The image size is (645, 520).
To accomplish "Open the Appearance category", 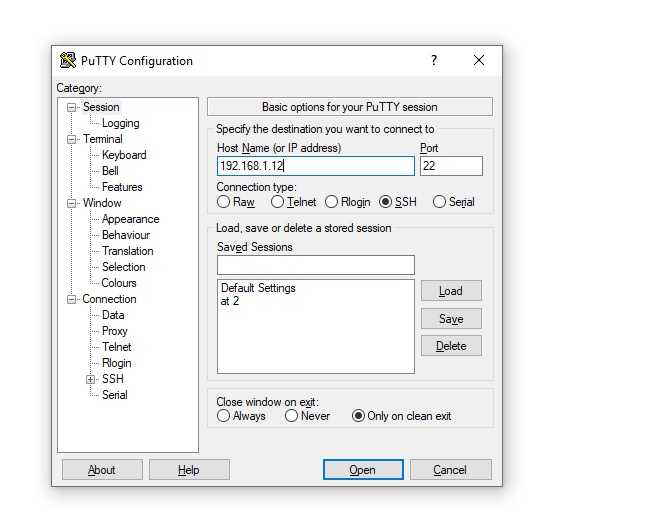I will point(130,219).
